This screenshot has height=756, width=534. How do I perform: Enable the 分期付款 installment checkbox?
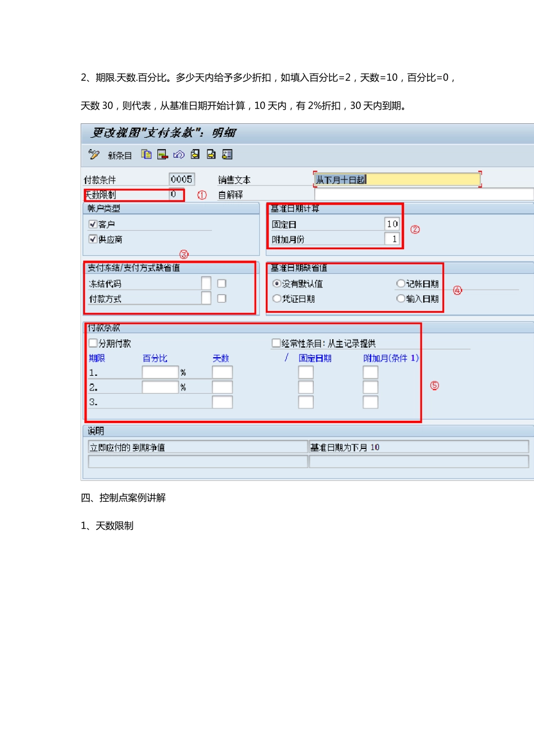[93, 343]
